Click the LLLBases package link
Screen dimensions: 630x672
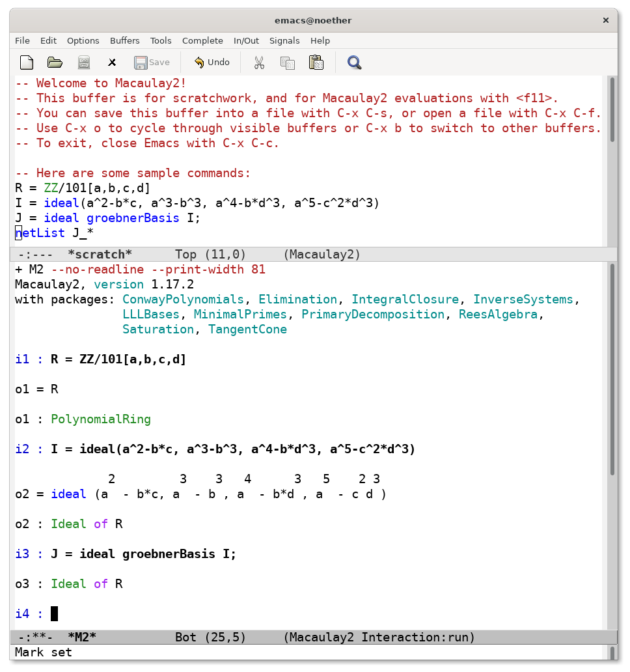[x=151, y=315]
